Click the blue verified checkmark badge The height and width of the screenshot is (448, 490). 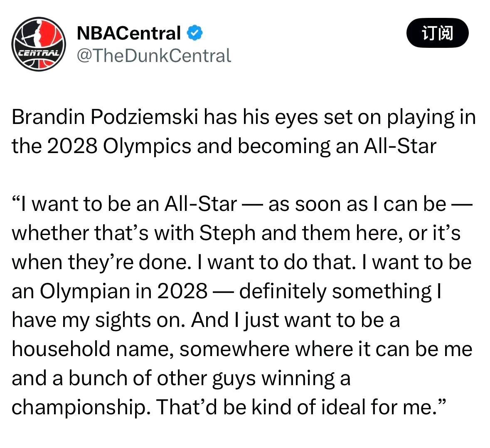195,33
